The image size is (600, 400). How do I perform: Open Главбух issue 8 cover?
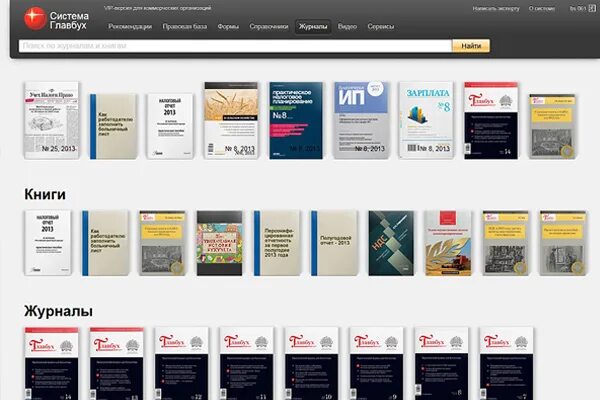(x=442, y=364)
